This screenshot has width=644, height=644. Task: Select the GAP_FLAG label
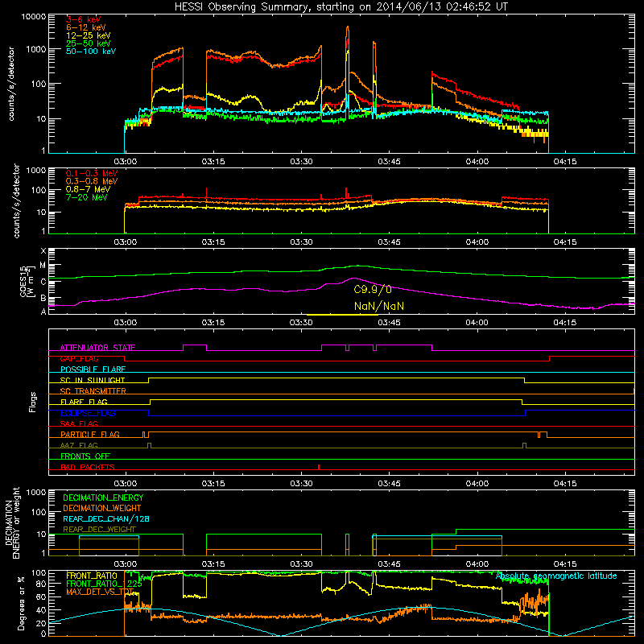click(x=79, y=358)
